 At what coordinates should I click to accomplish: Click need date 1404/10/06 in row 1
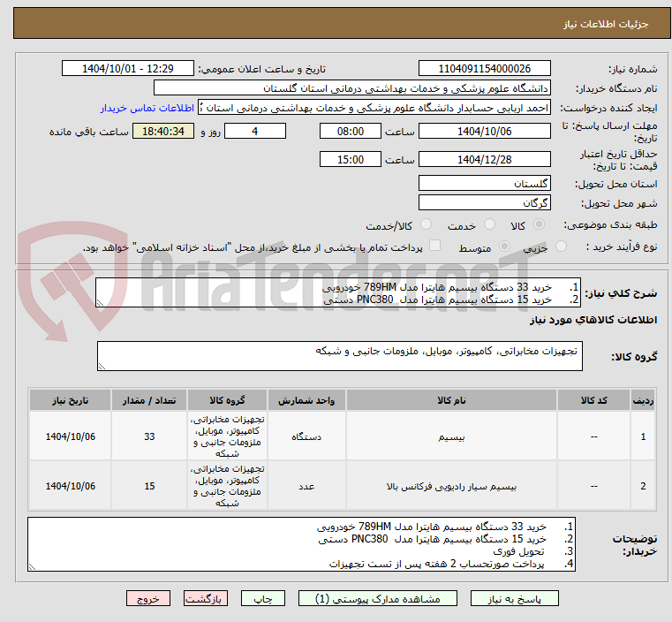(x=71, y=436)
